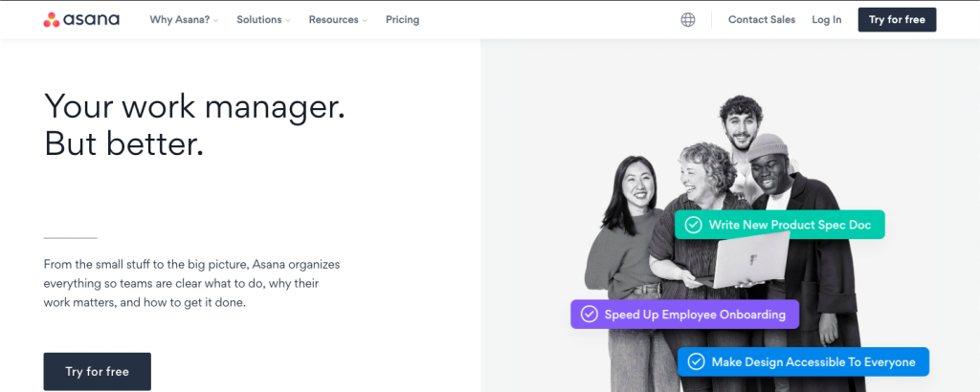980x392 pixels.
Task: Click the Try for free button in header
Action: pos(897,20)
